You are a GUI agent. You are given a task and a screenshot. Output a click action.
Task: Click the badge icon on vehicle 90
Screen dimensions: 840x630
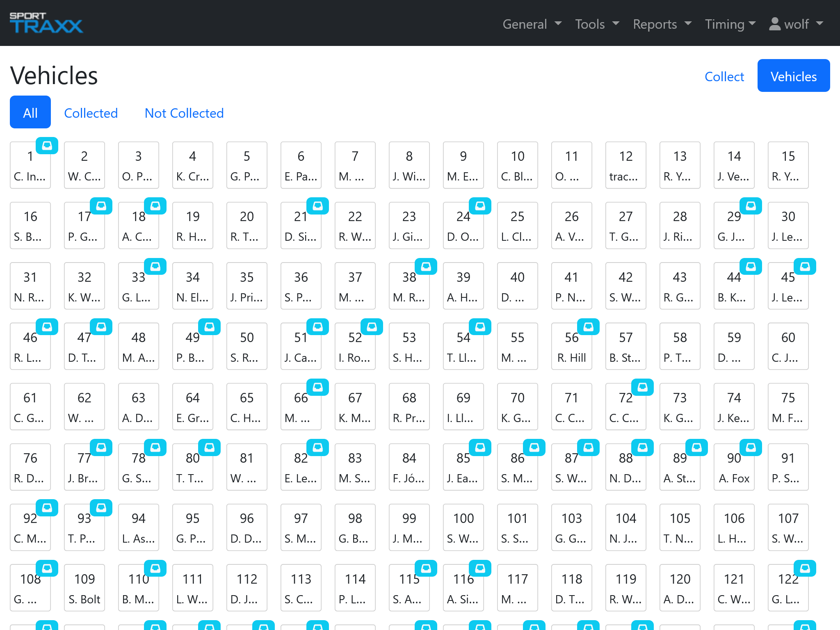(751, 447)
